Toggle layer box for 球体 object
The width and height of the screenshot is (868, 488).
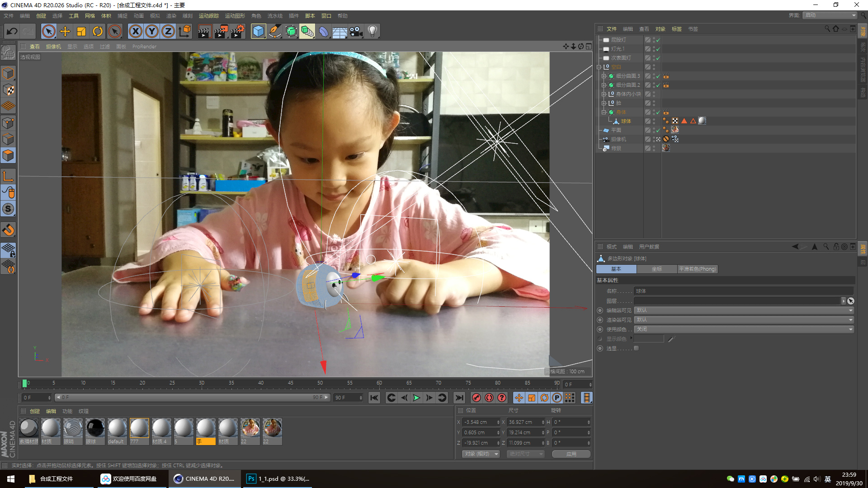[x=648, y=121]
